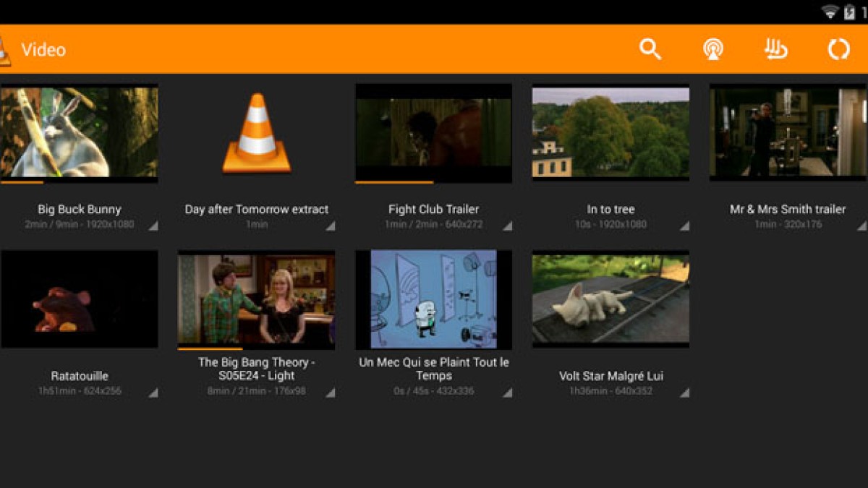
Task: Click '10s - 1920x1080' info text
Action: pyautogui.click(x=611, y=225)
